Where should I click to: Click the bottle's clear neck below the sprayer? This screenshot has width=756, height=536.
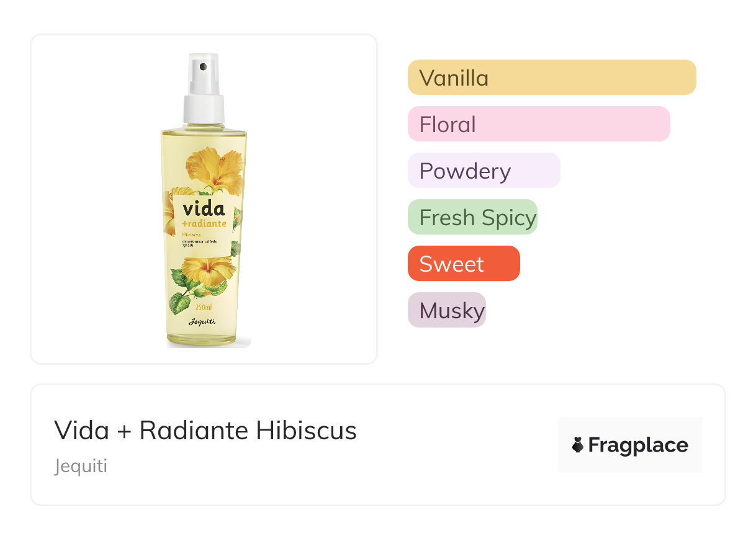coord(204,125)
